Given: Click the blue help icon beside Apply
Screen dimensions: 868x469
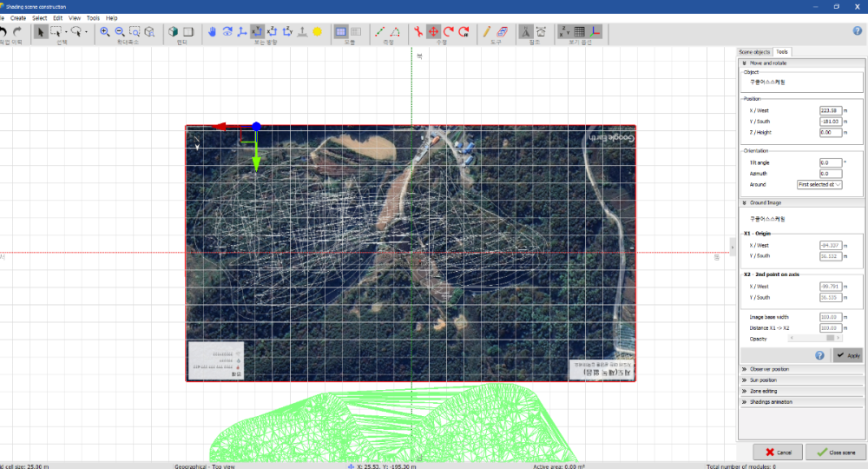Looking at the screenshot, I should point(819,355).
